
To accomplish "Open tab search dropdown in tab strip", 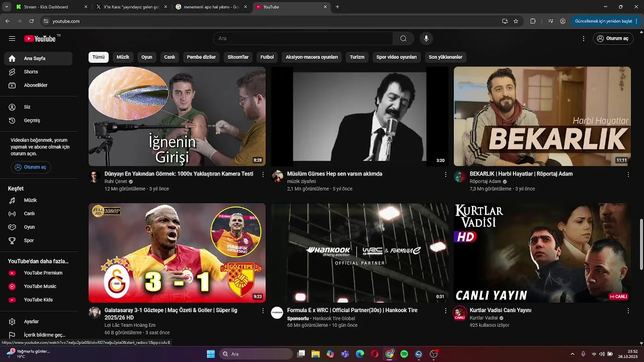I will [x=7, y=7].
